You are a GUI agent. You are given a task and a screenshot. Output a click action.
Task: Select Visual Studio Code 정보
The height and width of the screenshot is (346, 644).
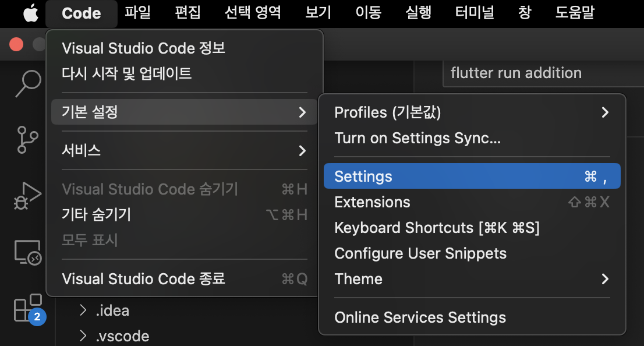185,48
